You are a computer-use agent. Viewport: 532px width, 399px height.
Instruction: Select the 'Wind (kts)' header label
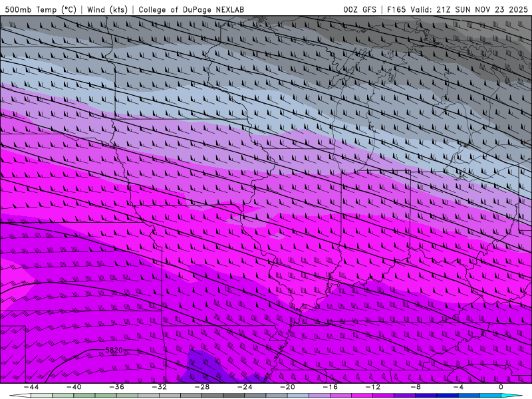pyautogui.click(x=107, y=9)
